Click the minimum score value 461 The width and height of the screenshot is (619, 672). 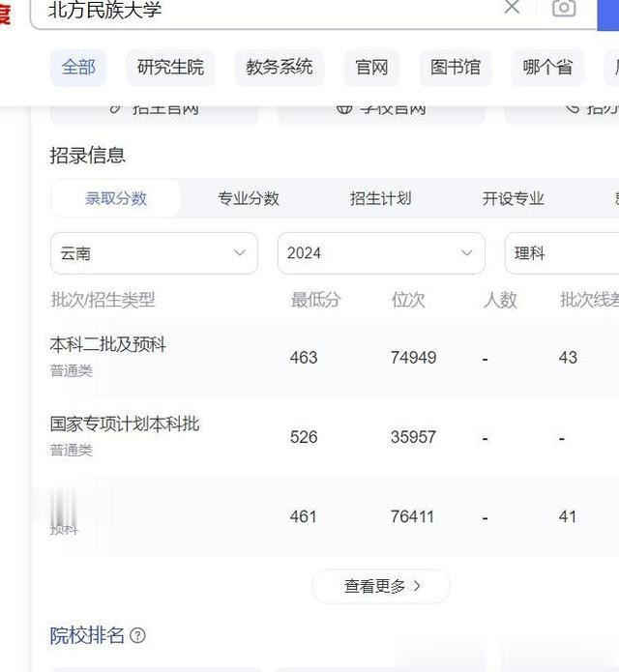[303, 516]
